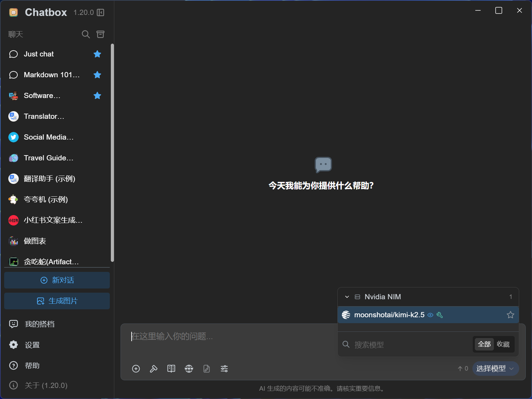
Task: Toggle the favorite star on Just chat
Action: click(97, 54)
